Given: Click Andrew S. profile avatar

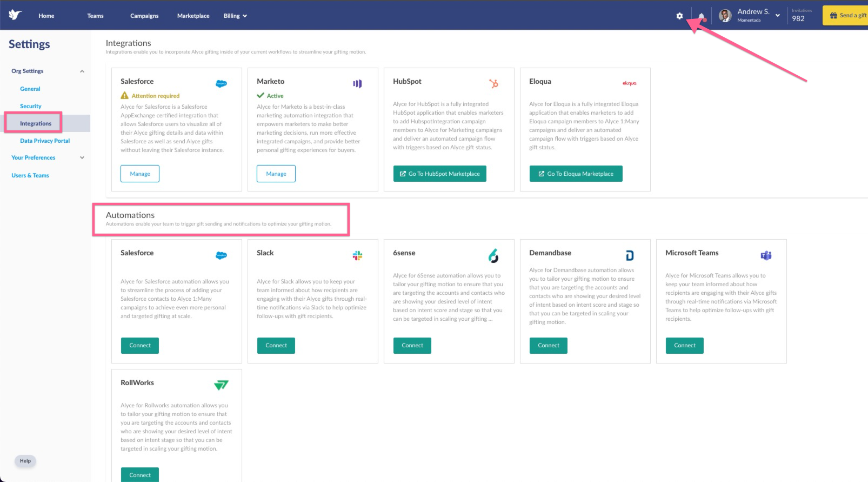Looking at the screenshot, I should coord(725,16).
